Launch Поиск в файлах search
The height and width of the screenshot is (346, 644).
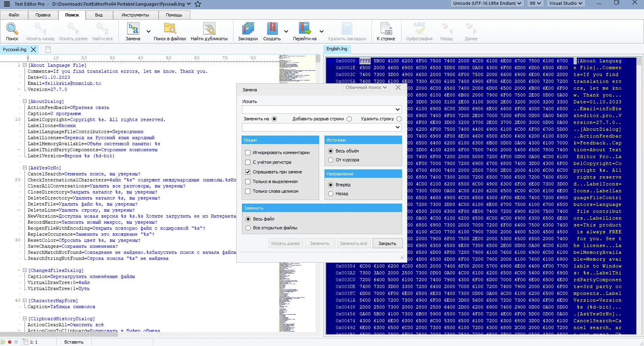170,29
